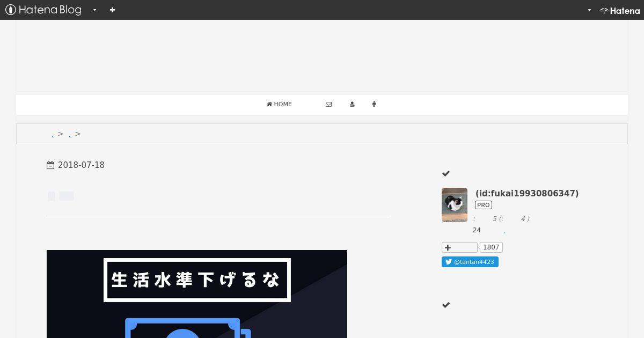Follow @tantan4423 on Twitter
The height and width of the screenshot is (338, 644).
click(470, 262)
